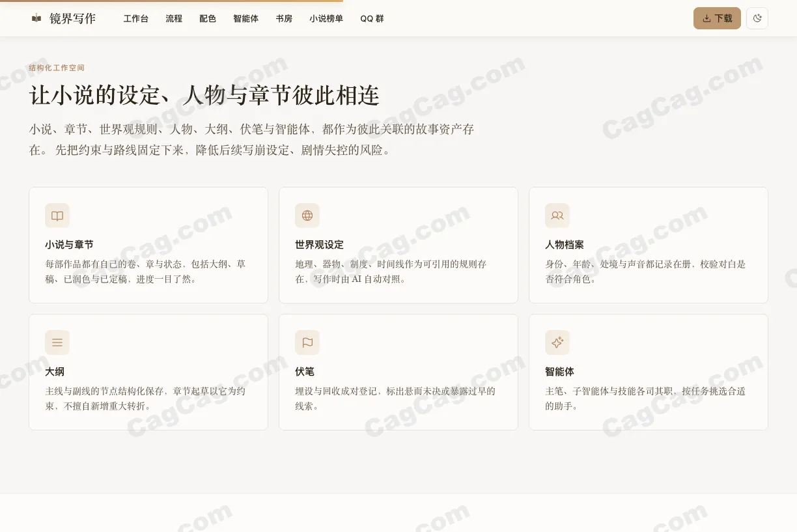Click the description starting 主线与副线的节点
Screen dimensions: 797x532
tap(145, 399)
